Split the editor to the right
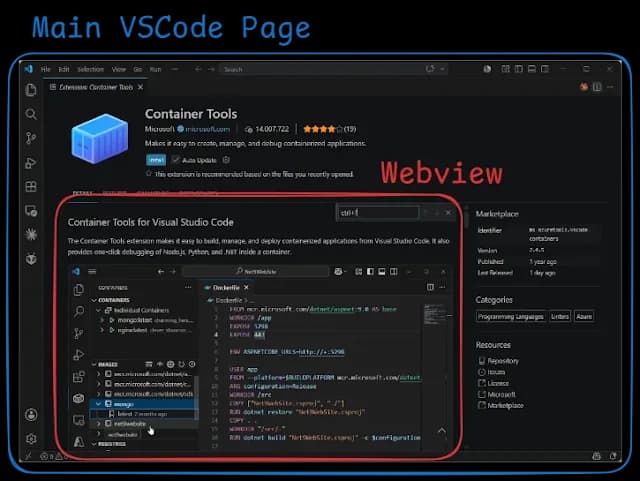 click(597, 87)
